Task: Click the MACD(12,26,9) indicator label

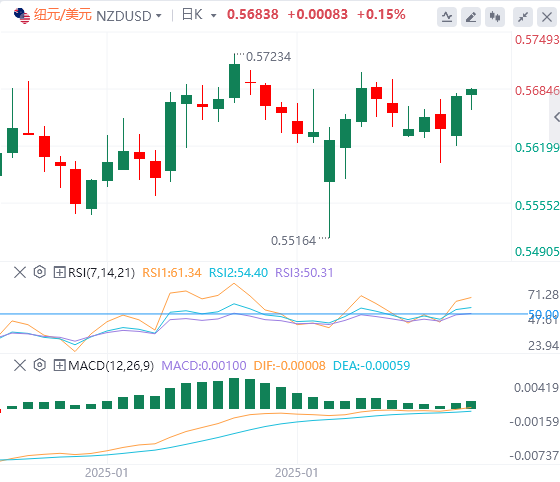Action: tap(111, 366)
